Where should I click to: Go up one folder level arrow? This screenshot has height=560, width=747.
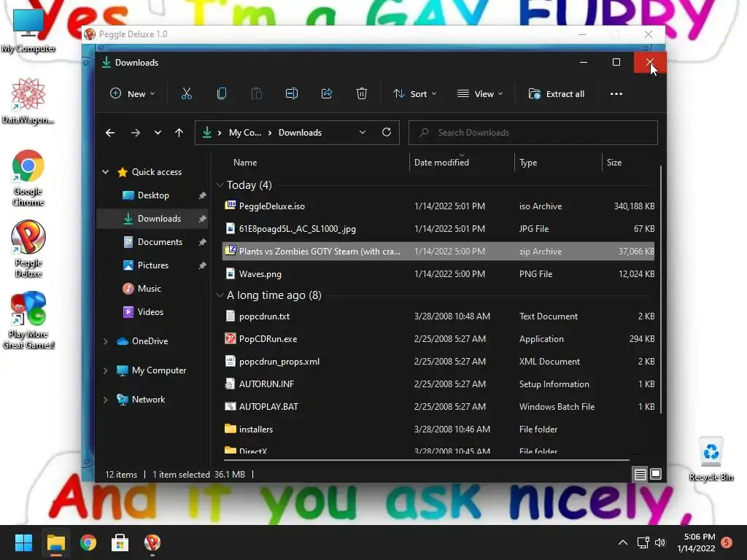[x=179, y=133]
